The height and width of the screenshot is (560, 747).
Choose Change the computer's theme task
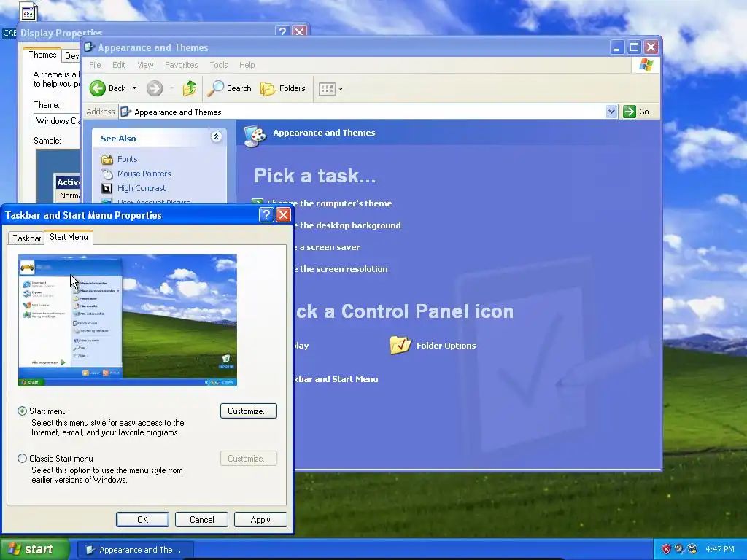pos(330,203)
